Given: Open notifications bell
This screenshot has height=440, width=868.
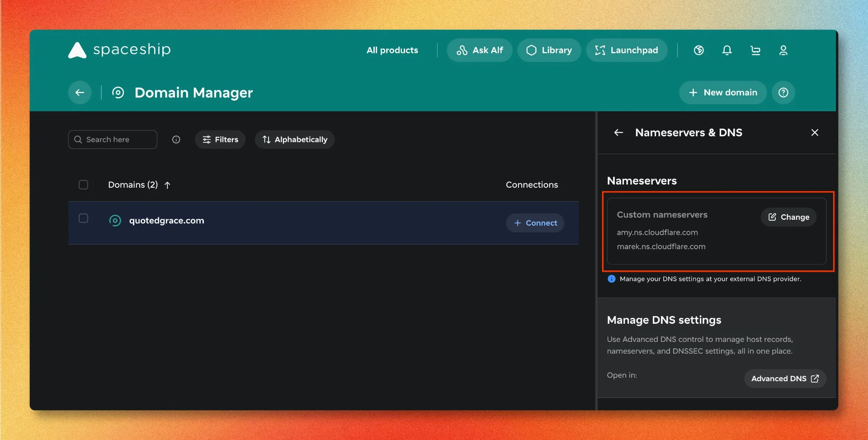Looking at the screenshot, I should (727, 50).
